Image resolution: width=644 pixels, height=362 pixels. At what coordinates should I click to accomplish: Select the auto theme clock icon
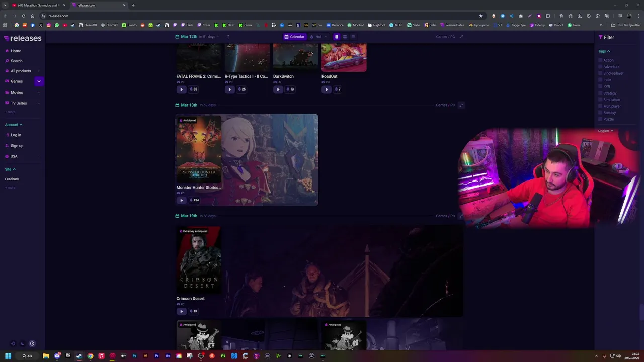[32, 344]
